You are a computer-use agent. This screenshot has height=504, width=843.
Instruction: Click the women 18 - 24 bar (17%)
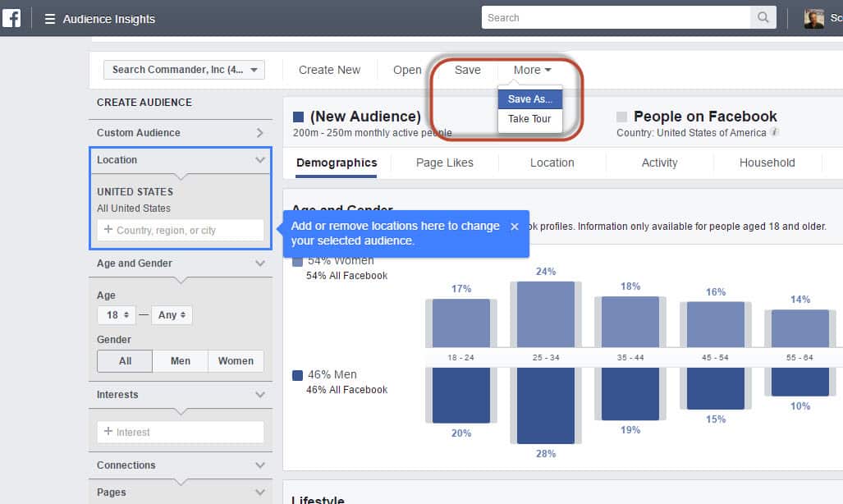click(x=461, y=323)
